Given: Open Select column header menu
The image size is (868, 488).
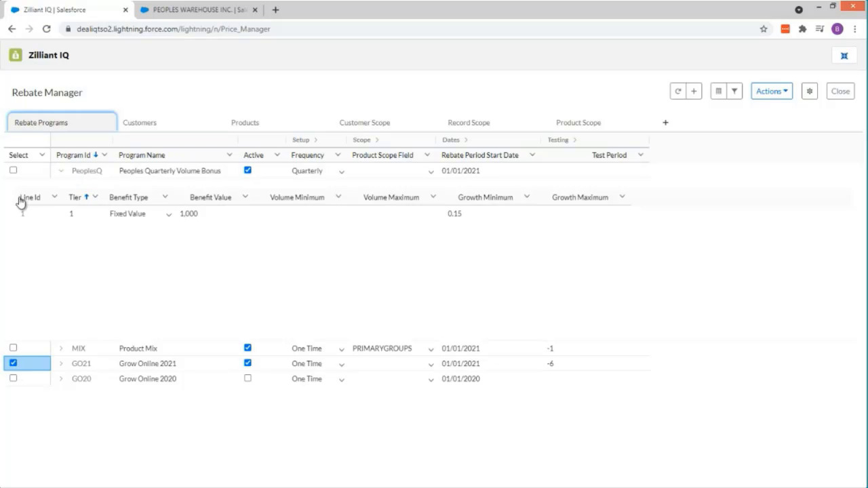Looking at the screenshot, I should click(x=41, y=155).
